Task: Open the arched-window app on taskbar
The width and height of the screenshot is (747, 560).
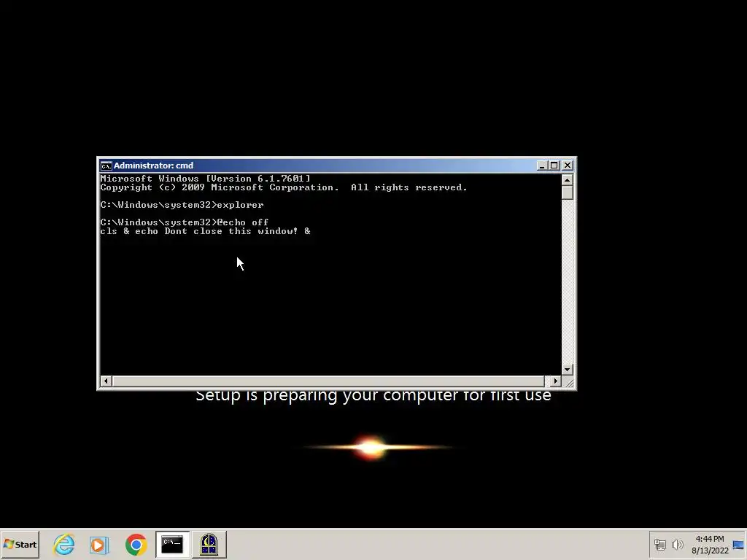Action: (x=209, y=544)
